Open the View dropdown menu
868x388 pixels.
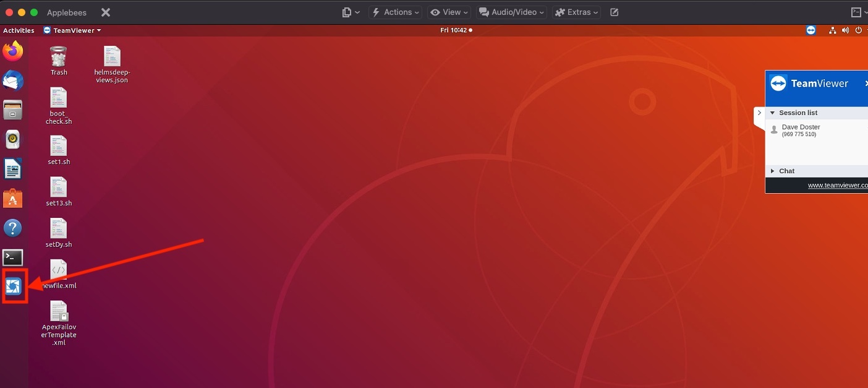click(x=449, y=12)
